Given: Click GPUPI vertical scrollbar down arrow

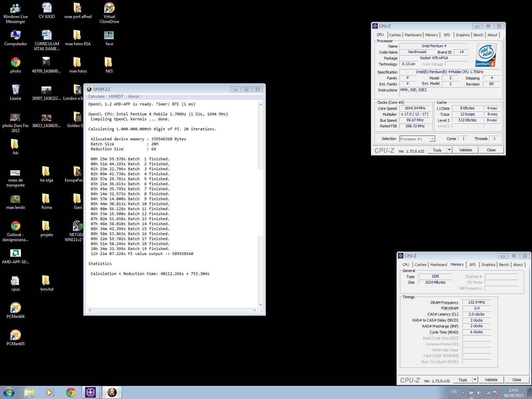Looking at the screenshot, I should coord(261,305).
